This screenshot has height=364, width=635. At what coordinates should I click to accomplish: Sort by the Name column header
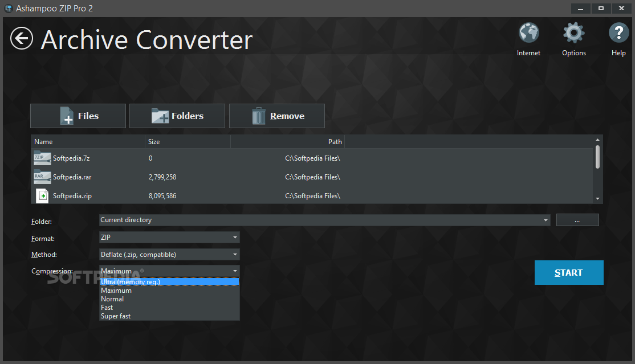[x=88, y=142]
